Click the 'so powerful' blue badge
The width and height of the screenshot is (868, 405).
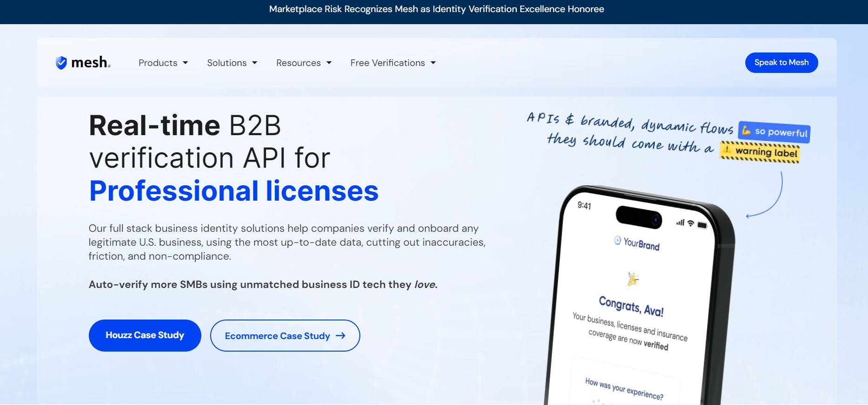775,132
